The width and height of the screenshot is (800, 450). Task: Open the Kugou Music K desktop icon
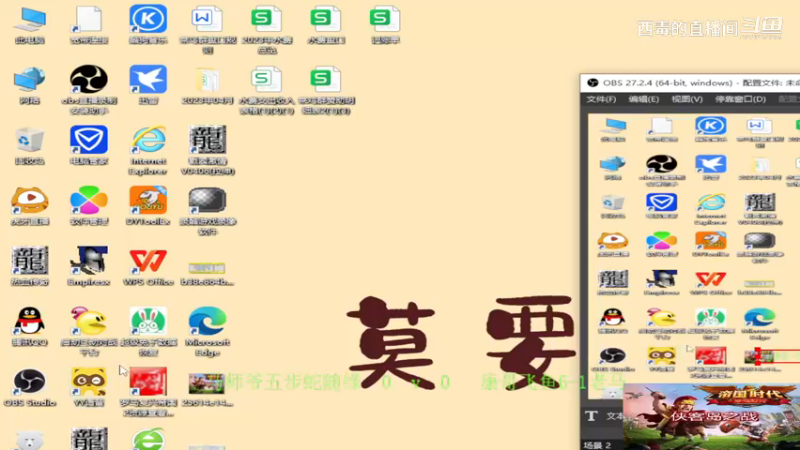148,24
